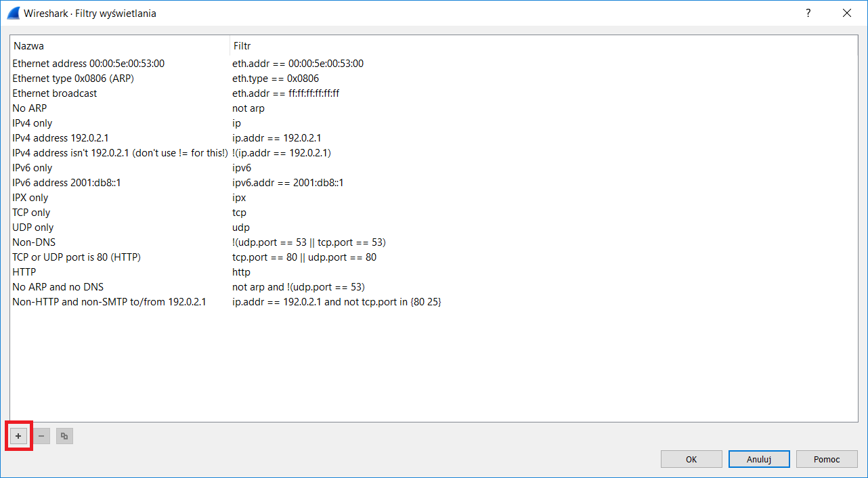
Task: Confirm dialog with OK button
Action: click(x=691, y=459)
